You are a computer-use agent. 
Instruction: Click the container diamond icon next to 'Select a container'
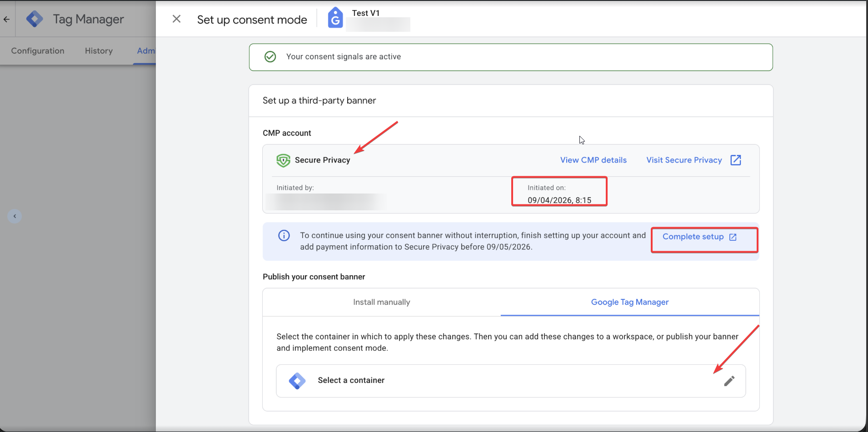click(297, 381)
